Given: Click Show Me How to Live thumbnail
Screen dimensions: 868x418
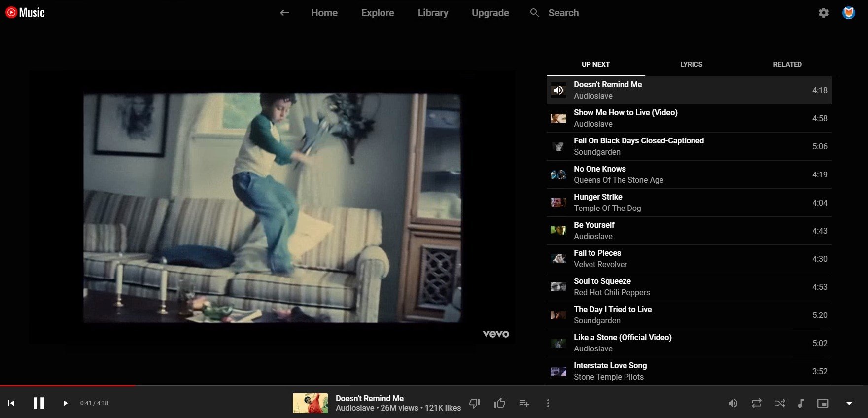Looking at the screenshot, I should (x=558, y=118).
